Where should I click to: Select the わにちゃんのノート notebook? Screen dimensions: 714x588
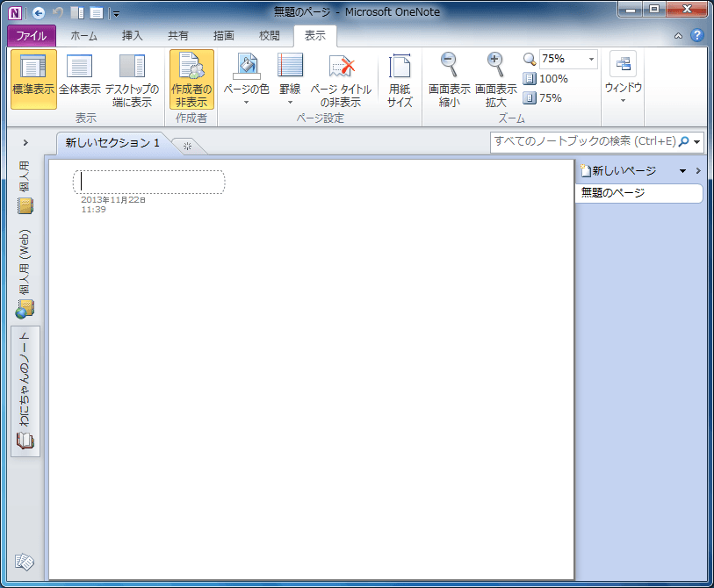pyautogui.click(x=25, y=391)
